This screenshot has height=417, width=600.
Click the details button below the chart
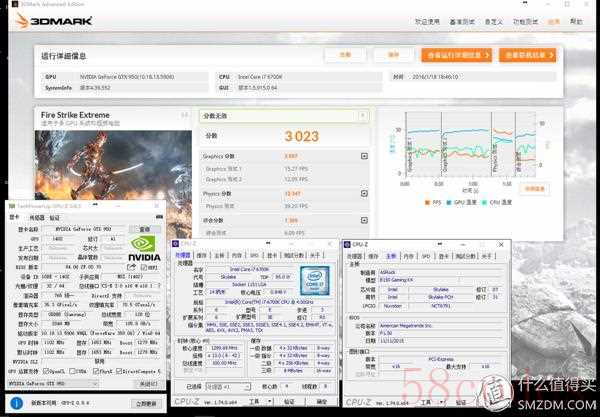tap(534, 189)
